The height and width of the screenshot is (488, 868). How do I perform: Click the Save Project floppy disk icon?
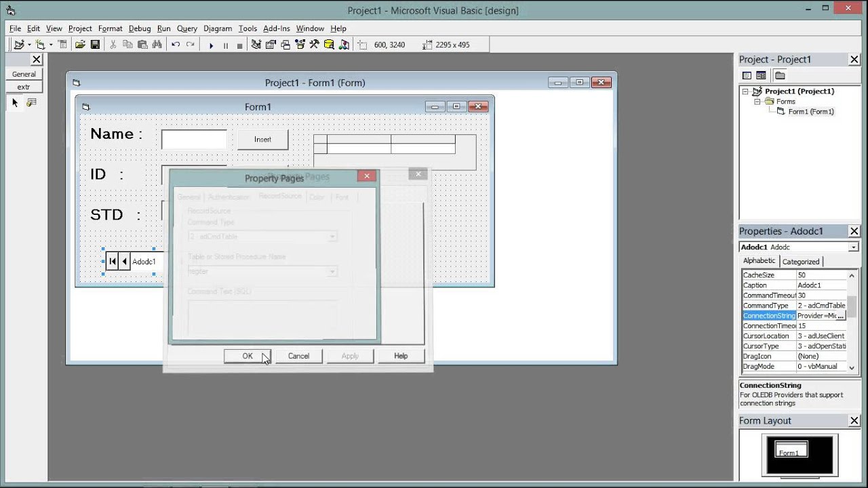click(95, 45)
